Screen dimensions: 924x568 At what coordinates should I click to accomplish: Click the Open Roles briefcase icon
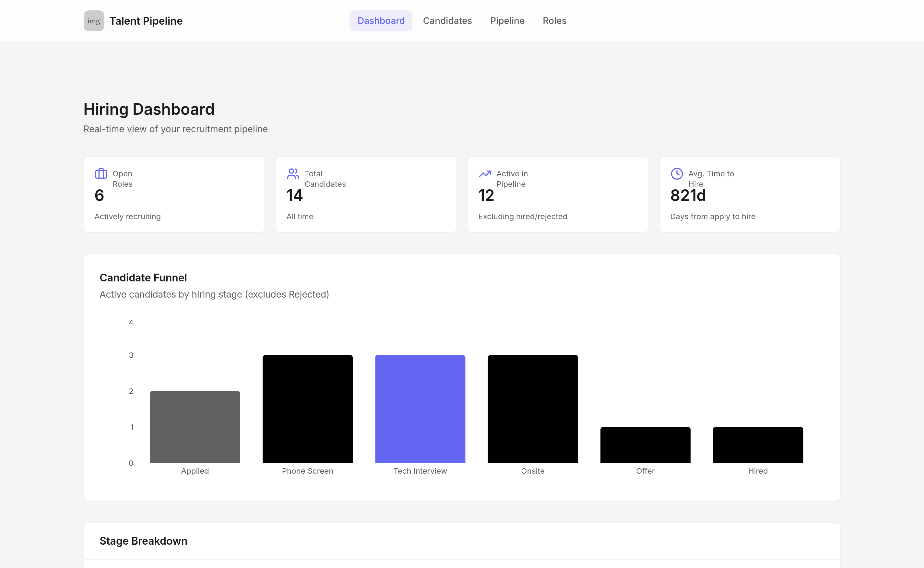click(101, 173)
